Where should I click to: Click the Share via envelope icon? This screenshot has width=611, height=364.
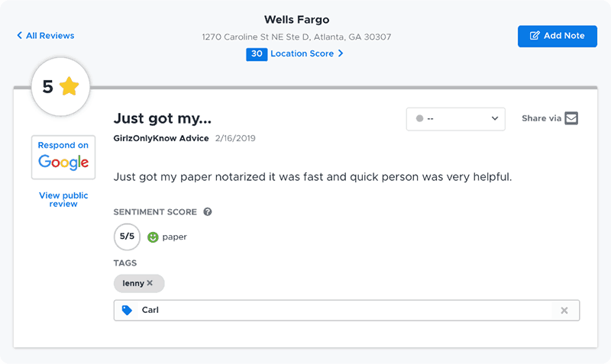click(x=571, y=118)
